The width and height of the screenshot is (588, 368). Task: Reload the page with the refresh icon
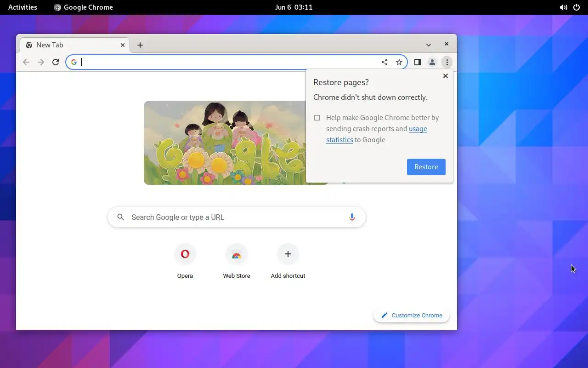(x=56, y=62)
